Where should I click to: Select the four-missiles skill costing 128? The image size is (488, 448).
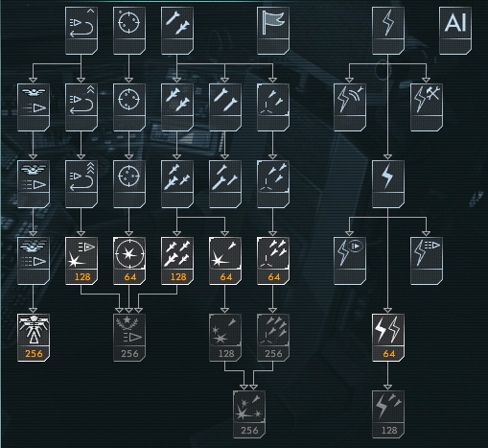(x=177, y=261)
